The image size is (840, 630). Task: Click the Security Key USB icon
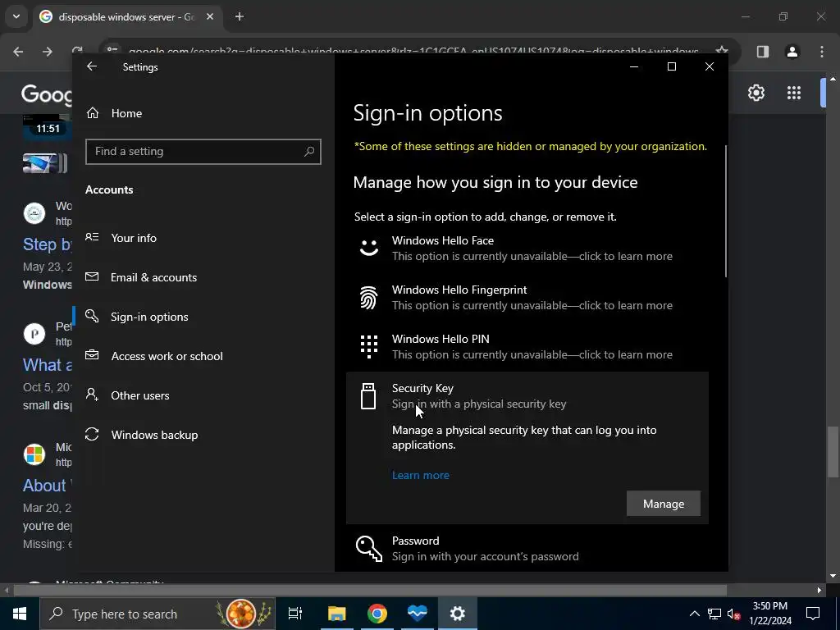[x=368, y=396]
